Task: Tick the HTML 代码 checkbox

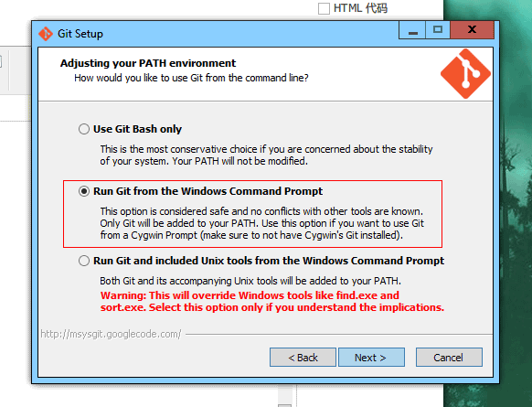Action: (324, 8)
